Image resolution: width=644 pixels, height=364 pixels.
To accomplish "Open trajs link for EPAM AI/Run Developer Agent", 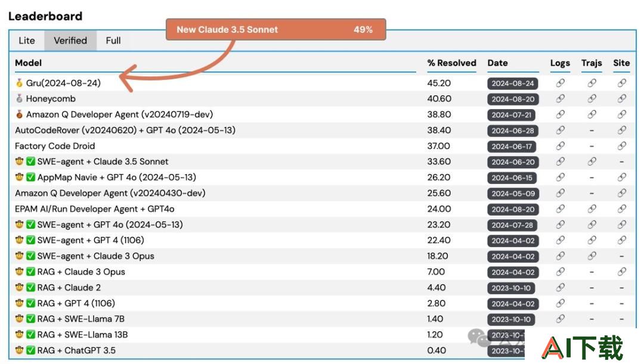I will pyautogui.click(x=592, y=209).
